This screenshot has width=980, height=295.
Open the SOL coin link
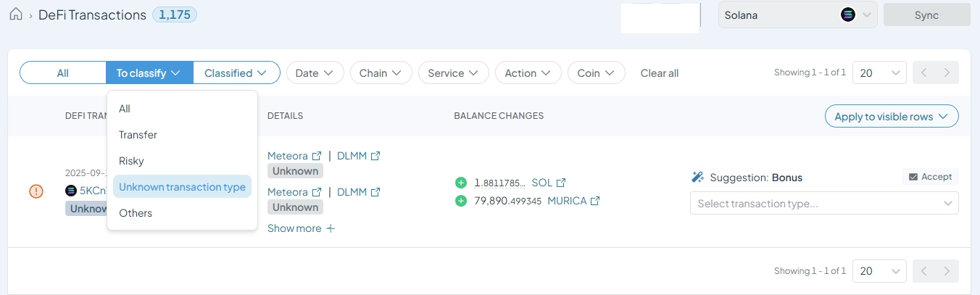tap(542, 183)
